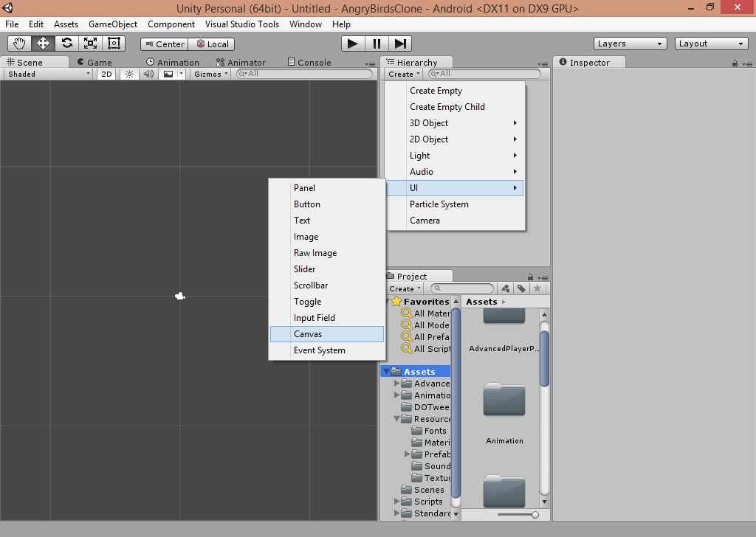756x537 pixels.
Task: Select the Scale tool
Action: (90, 44)
